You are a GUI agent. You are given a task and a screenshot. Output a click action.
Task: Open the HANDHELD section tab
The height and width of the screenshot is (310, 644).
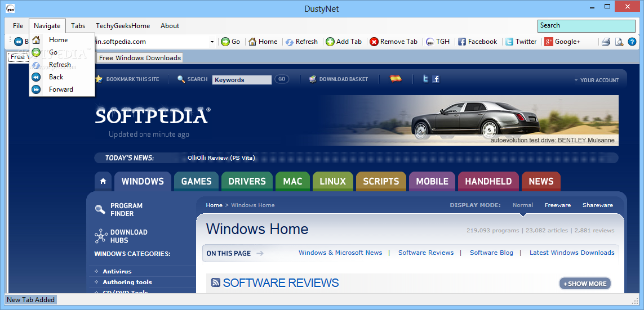(x=488, y=181)
